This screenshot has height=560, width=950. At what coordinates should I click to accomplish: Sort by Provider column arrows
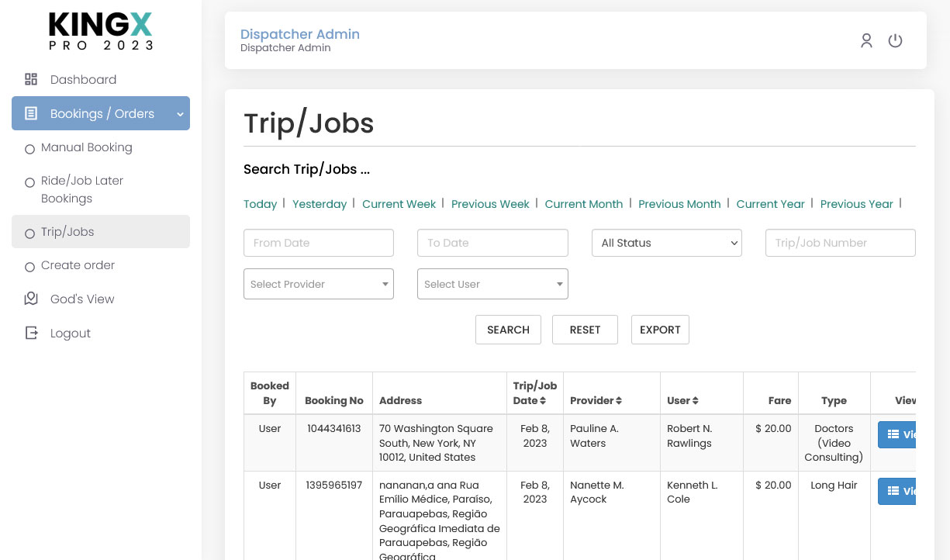[x=619, y=401]
